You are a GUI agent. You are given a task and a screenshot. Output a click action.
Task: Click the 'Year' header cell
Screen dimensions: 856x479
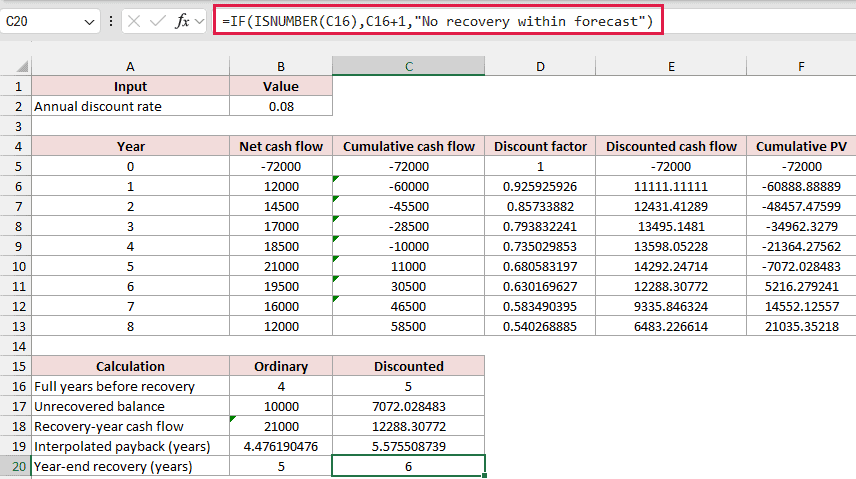[130, 146]
